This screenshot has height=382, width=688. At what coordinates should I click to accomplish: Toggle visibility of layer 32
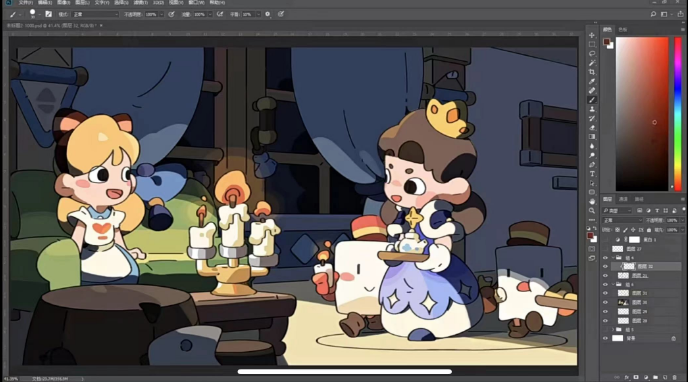click(606, 266)
